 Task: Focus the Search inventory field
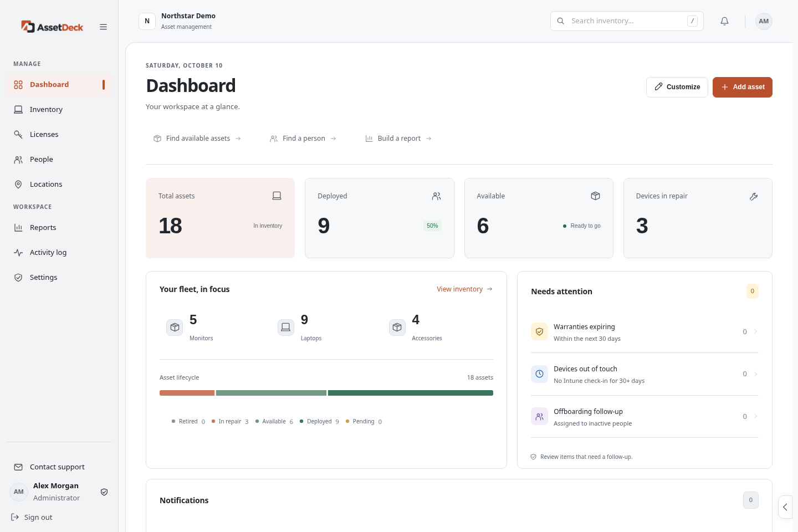[x=627, y=21]
